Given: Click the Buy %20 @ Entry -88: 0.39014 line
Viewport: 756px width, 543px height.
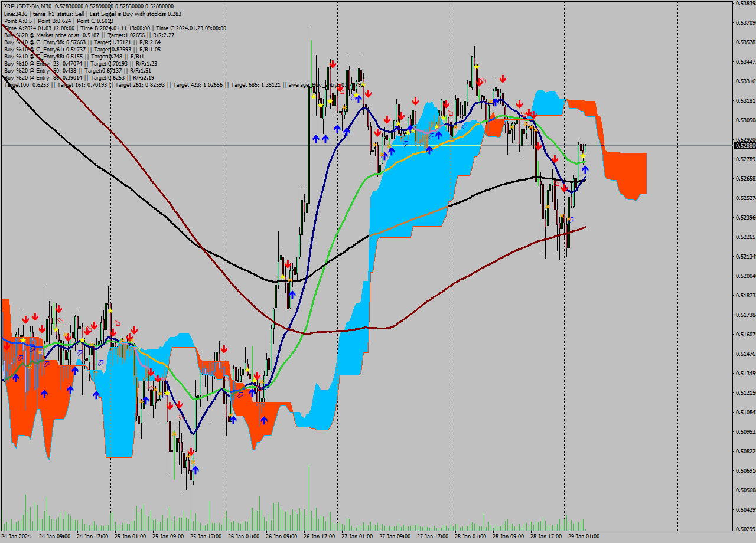Looking at the screenshot, I should [x=79, y=77].
